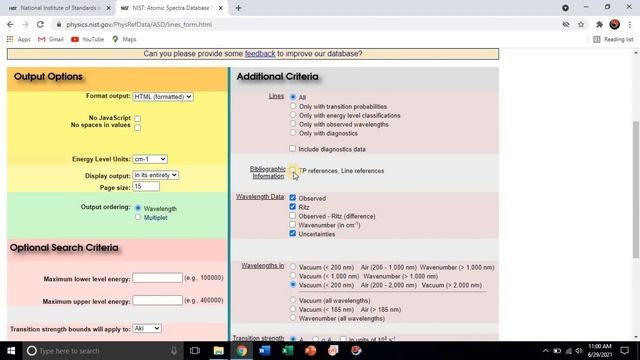The height and width of the screenshot is (360, 640).
Task: Close the NIST Atomic Spectra Database tab
Action: 221,8
